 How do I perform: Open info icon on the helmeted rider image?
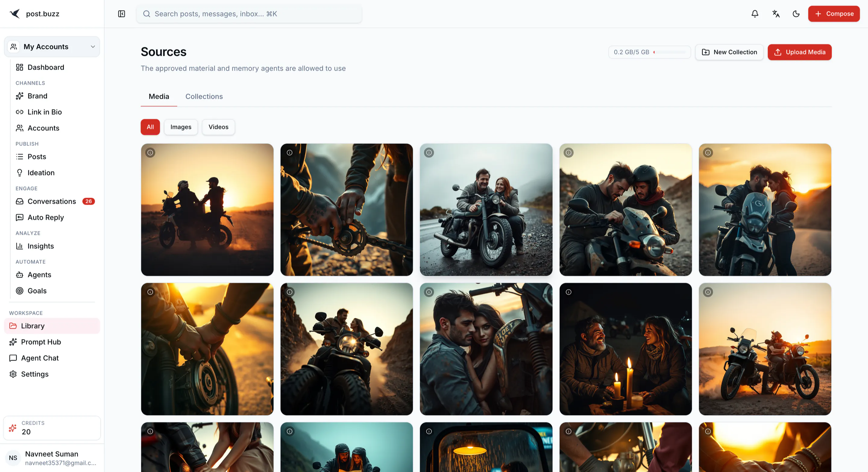pyautogui.click(x=568, y=153)
